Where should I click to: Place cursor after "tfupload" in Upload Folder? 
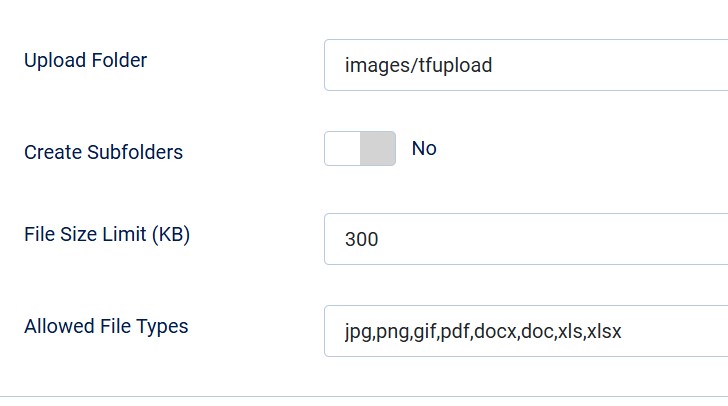494,66
